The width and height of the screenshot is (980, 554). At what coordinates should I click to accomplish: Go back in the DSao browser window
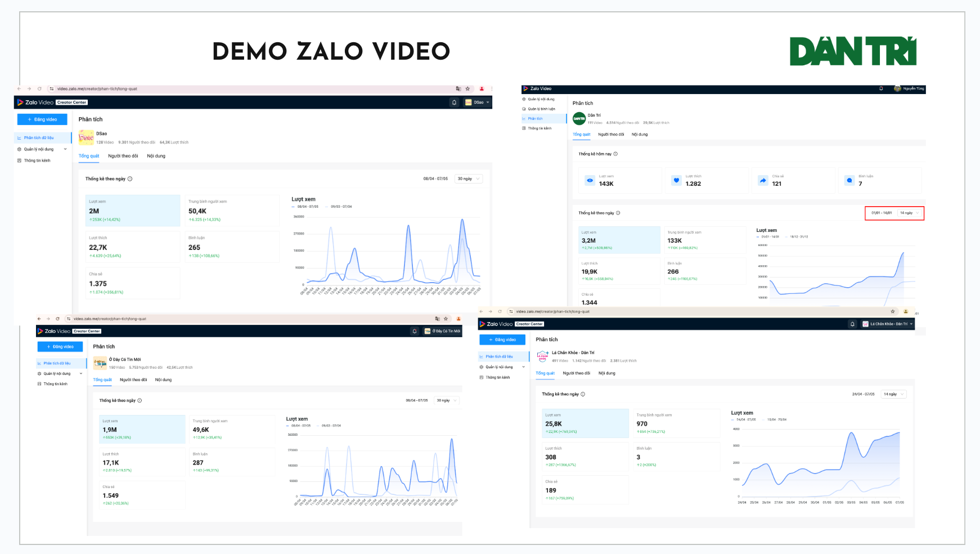click(x=19, y=89)
